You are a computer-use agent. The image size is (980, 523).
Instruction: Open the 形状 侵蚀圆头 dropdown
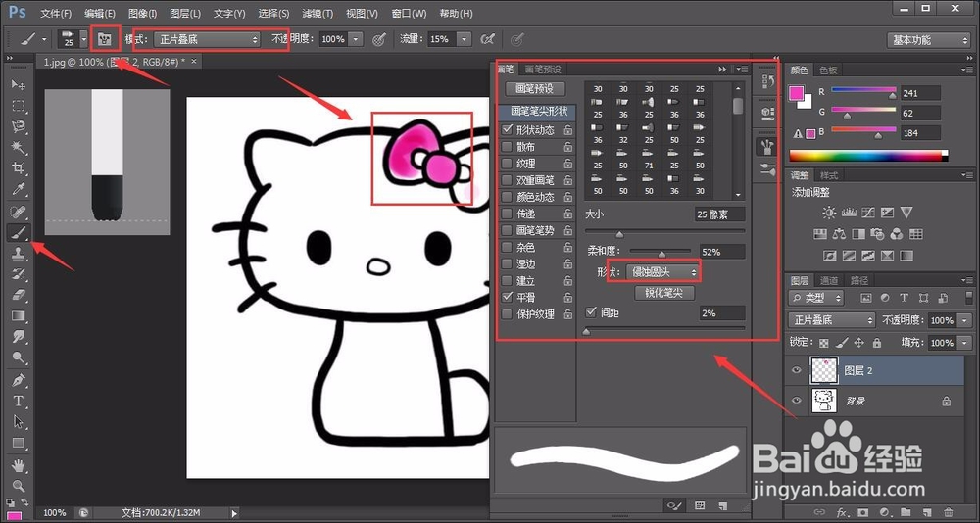coord(661,272)
